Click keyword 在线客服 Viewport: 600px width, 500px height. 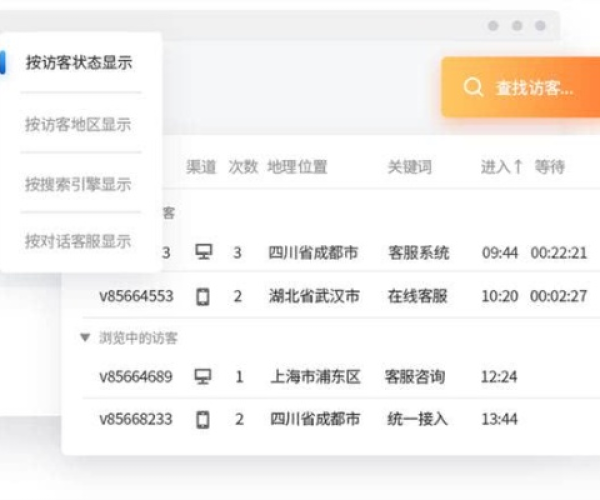417,296
